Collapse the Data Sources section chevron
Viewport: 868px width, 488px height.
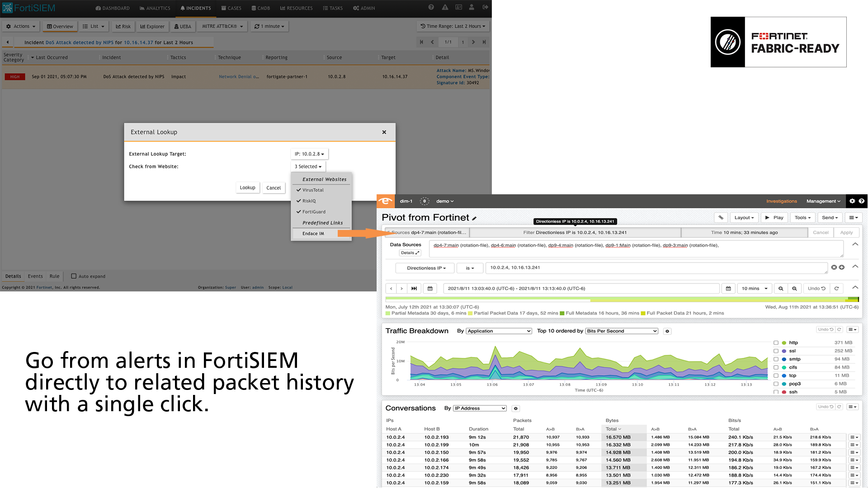(x=855, y=244)
